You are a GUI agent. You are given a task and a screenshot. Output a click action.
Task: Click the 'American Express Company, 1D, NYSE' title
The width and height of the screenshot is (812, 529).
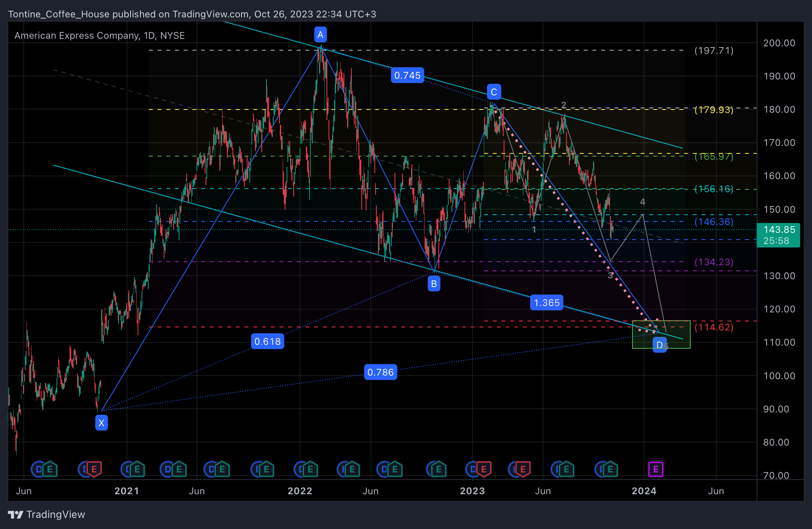click(x=100, y=36)
